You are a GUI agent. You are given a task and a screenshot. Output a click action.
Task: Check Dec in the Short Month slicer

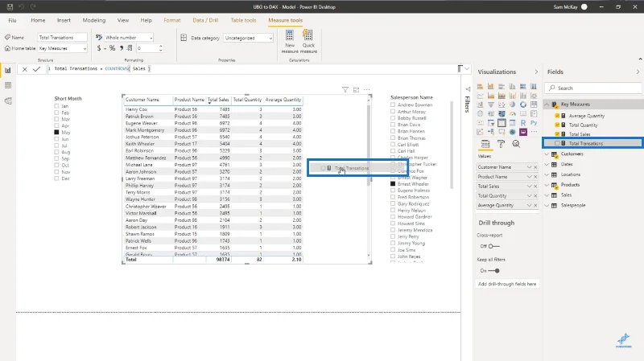56,178
